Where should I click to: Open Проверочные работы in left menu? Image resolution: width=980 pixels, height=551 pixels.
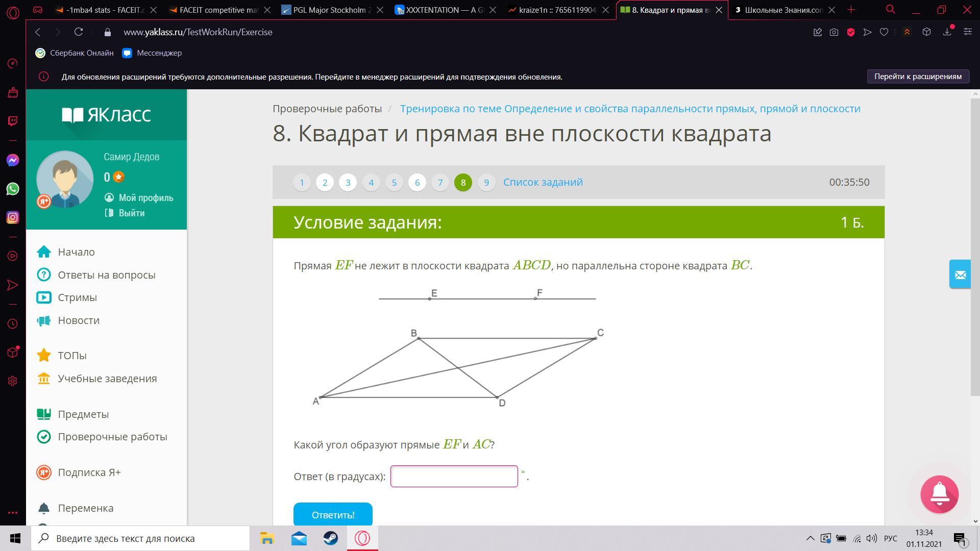point(112,437)
